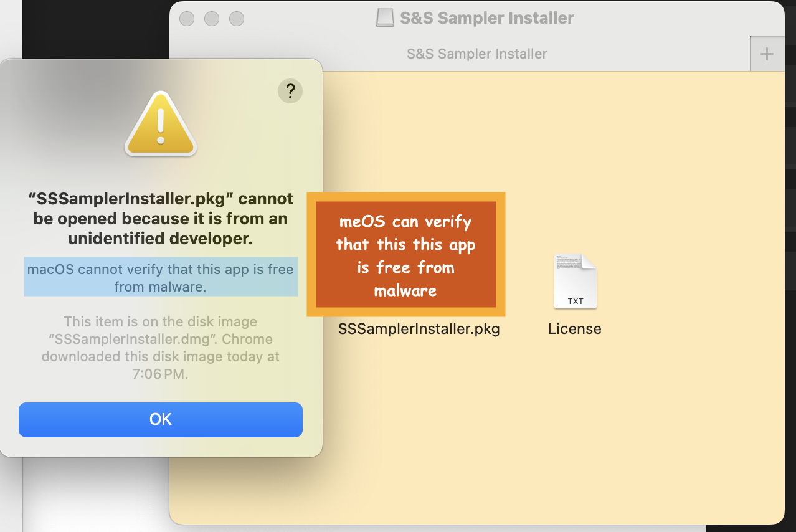Viewport: 796px width, 532px height.
Task: Select the License TXT file icon
Action: coord(575,282)
